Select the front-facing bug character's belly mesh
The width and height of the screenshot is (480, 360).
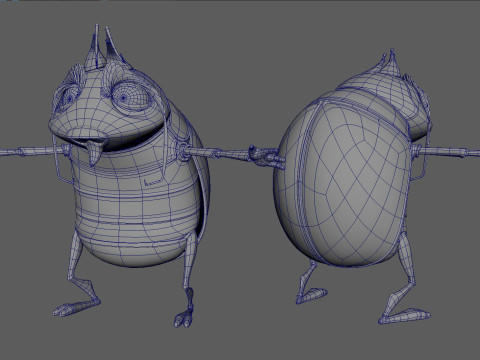coord(135,207)
